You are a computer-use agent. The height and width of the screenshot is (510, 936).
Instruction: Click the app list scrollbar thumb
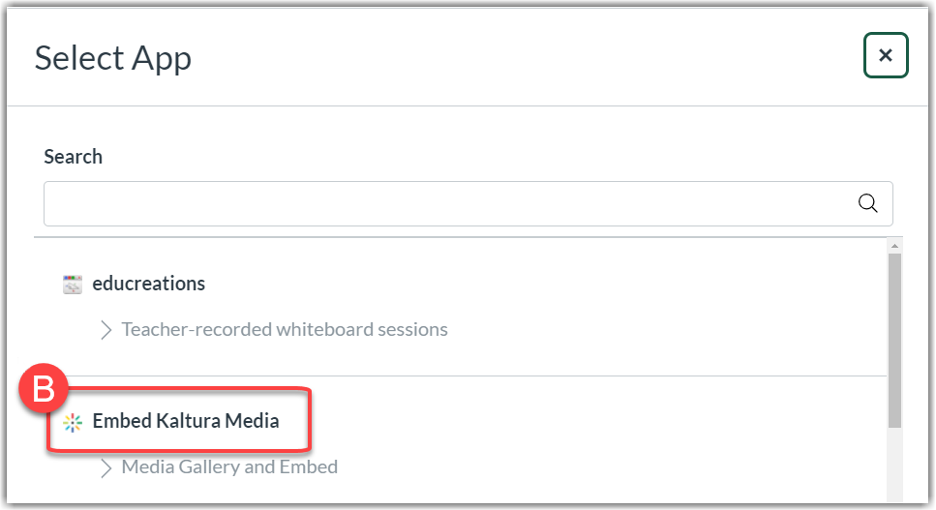click(x=894, y=340)
